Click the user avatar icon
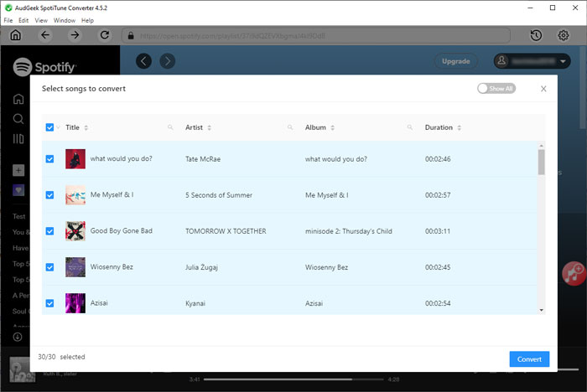Screen dimensions: 587x392 501,61
